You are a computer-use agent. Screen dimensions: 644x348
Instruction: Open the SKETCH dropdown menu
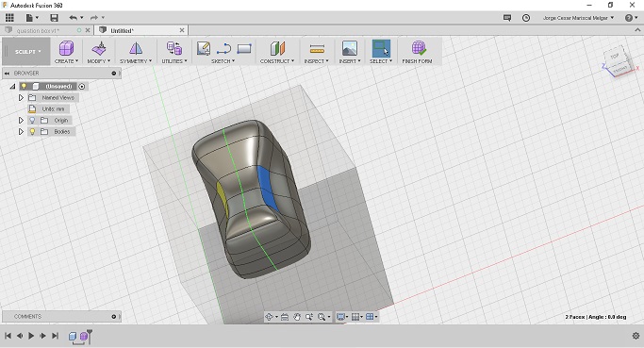tap(223, 60)
